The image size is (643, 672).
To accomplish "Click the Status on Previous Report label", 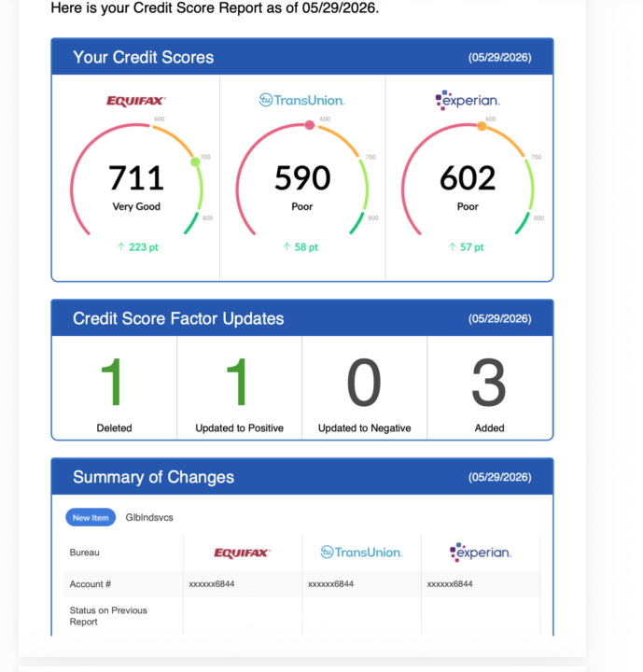I will [108, 616].
